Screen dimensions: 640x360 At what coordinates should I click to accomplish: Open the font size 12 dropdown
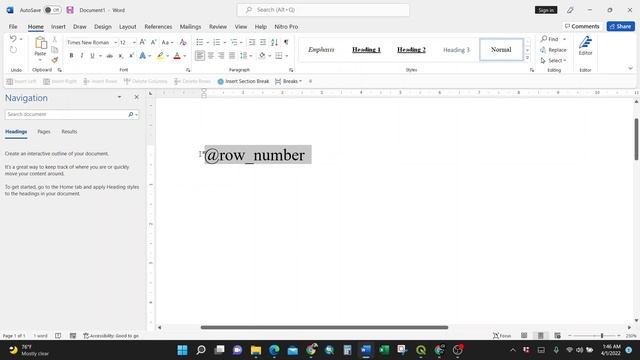(134, 42)
